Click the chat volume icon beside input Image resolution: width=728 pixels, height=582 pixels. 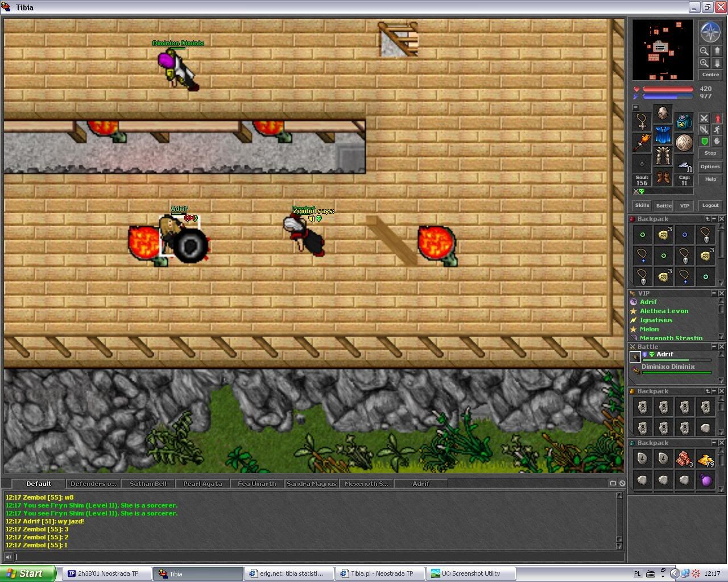(9, 557)
